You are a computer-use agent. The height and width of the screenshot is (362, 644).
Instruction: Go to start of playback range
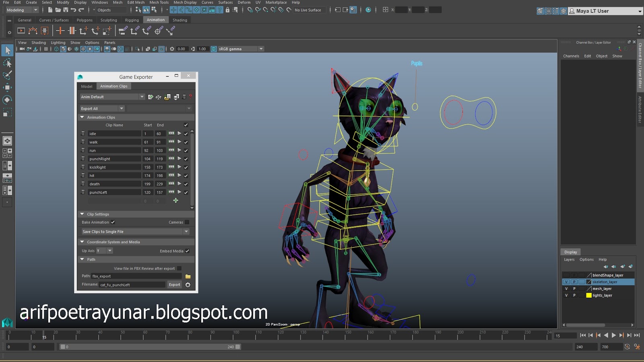(x=583, y=335)
